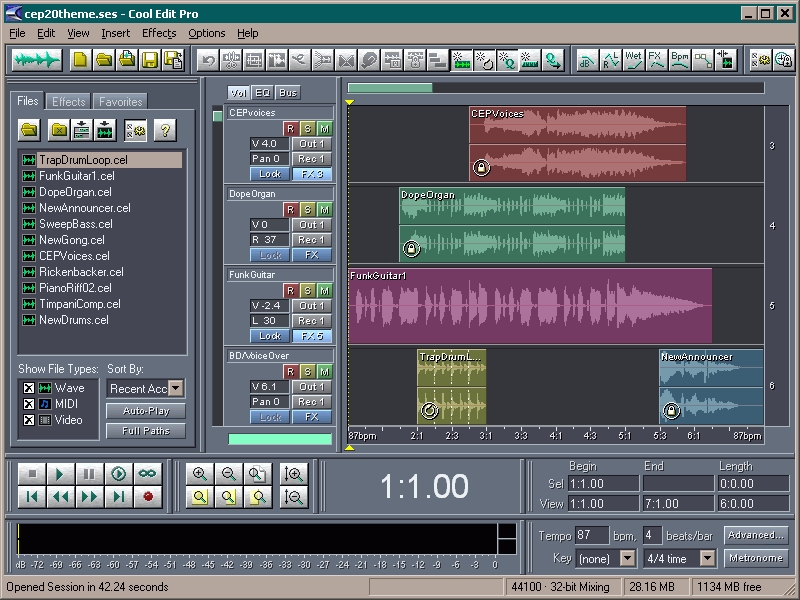Solo the FunkGuitar track
This screenshot has width=800, height=600.
(x=307, y=291)
